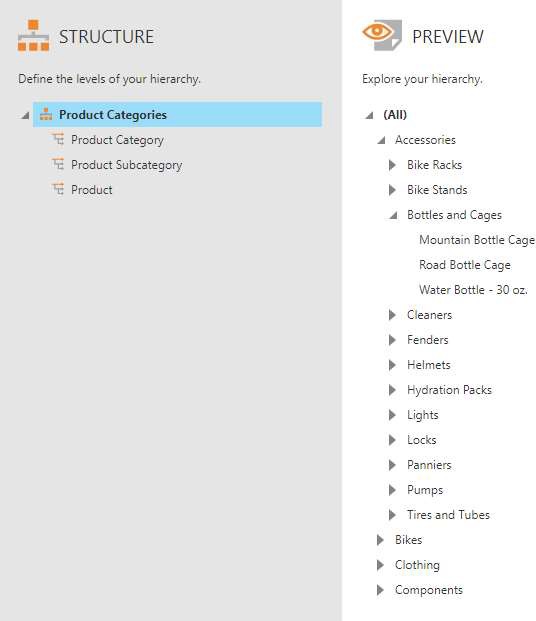Expand the Components category arrow
Viewport: 536px width, 621px height.
click(x=380, y=590)
